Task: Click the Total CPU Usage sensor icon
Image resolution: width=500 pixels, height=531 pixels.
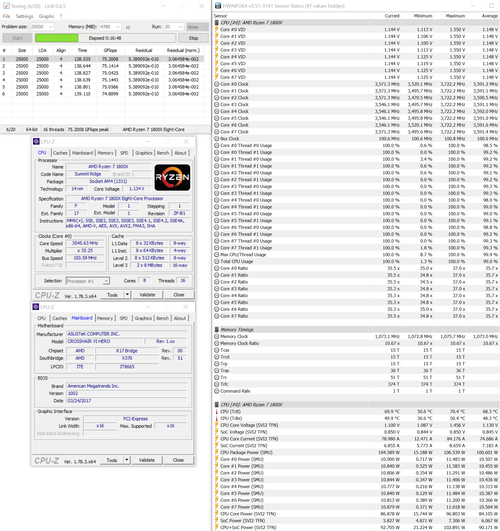Action: click(x=217, y=261)
